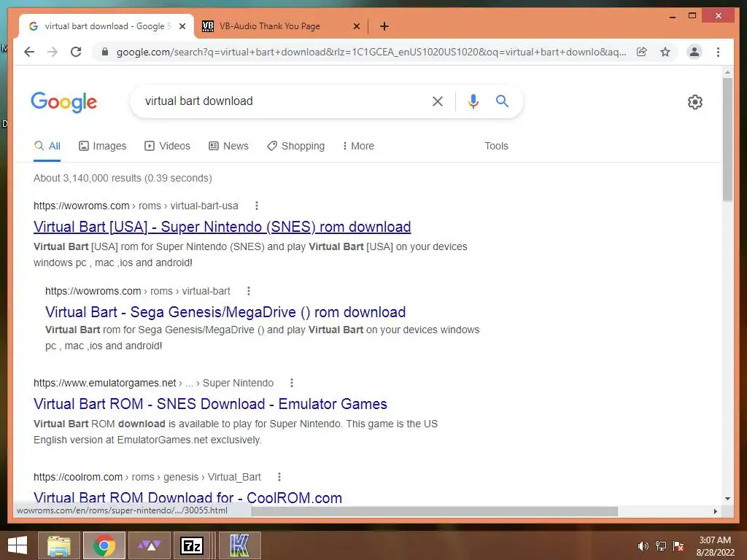Click in the virtual bart download search field

pyautogui.click(x=281, y=101)
